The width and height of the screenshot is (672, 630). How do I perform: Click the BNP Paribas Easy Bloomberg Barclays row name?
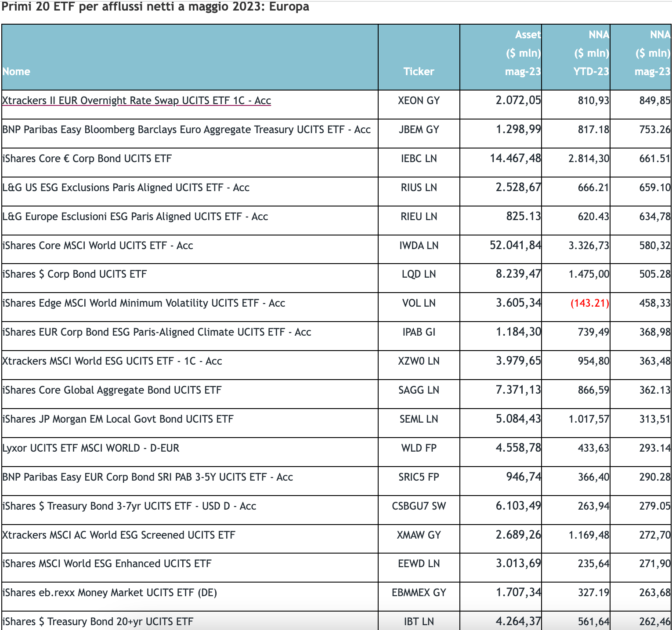[186, 130]
